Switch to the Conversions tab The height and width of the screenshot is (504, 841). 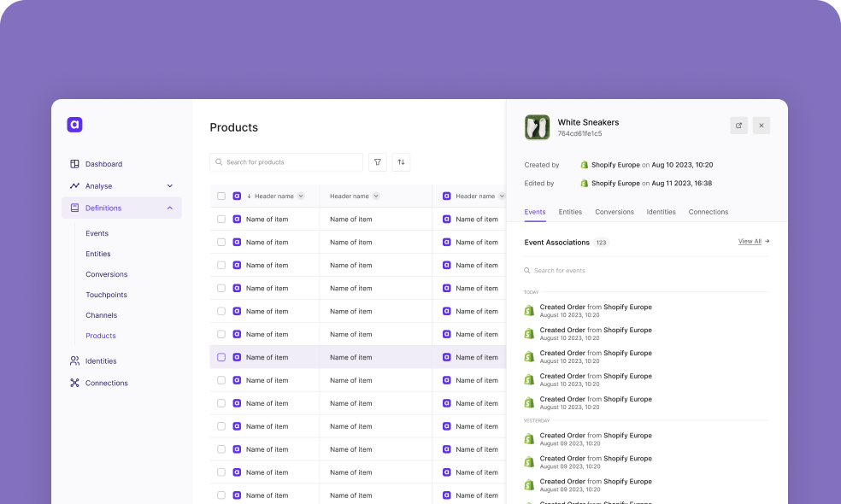615,212
